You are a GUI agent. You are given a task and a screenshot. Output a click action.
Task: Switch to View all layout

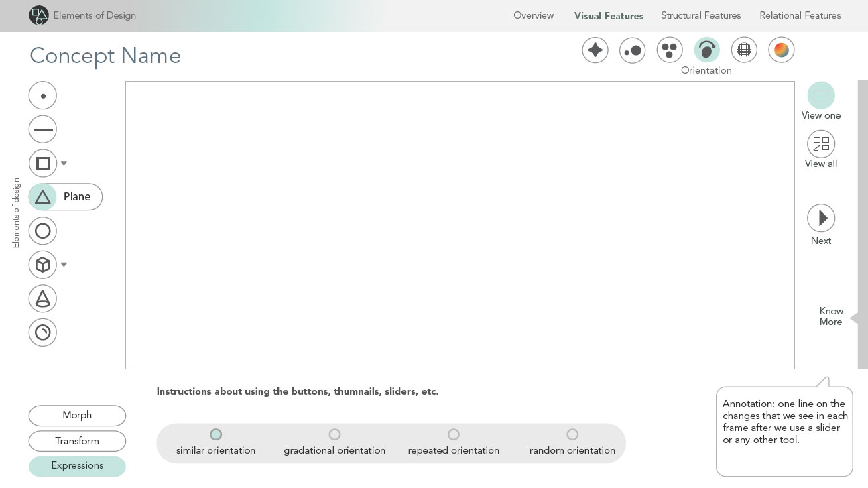[820, 144]
